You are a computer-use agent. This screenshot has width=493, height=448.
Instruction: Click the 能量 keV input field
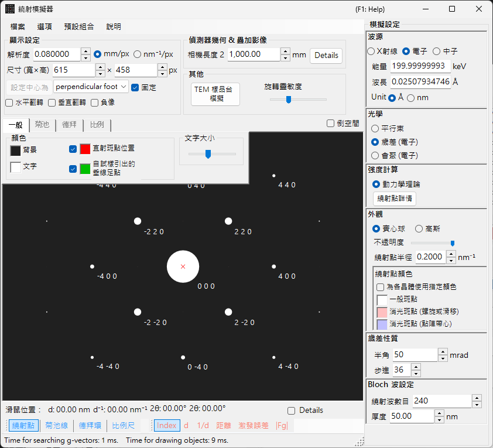[420, 66]
